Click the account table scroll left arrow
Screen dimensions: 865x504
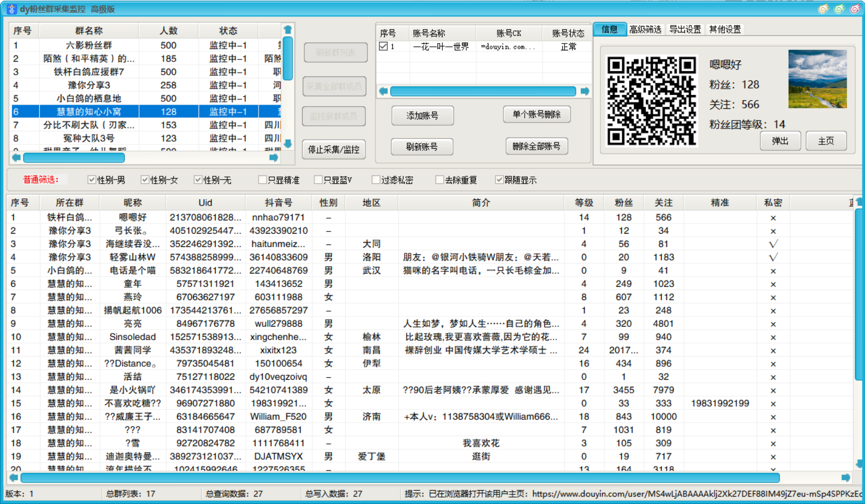383,91
